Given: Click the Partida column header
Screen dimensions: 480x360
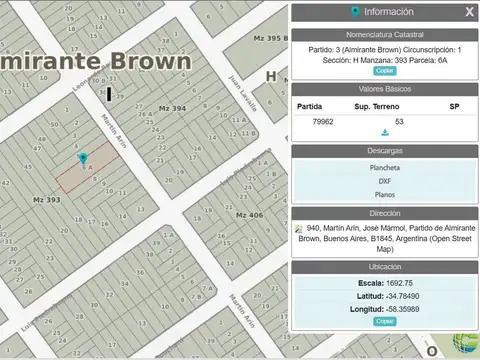Looking at the screenshot, I should 309,107.
